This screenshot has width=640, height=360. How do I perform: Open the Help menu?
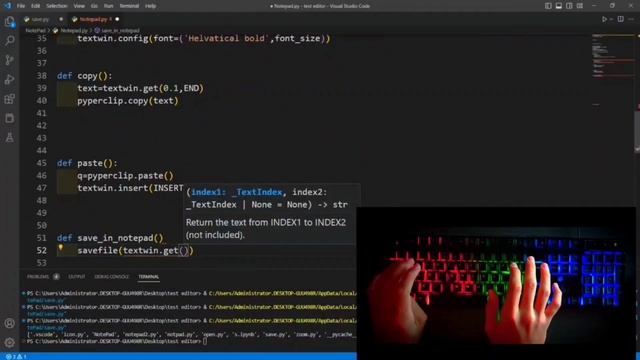151,6
